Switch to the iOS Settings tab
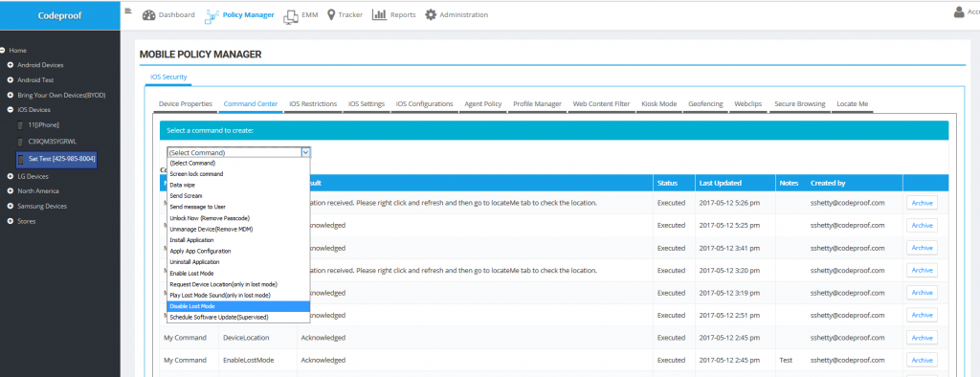 click(x=367, y=103)
